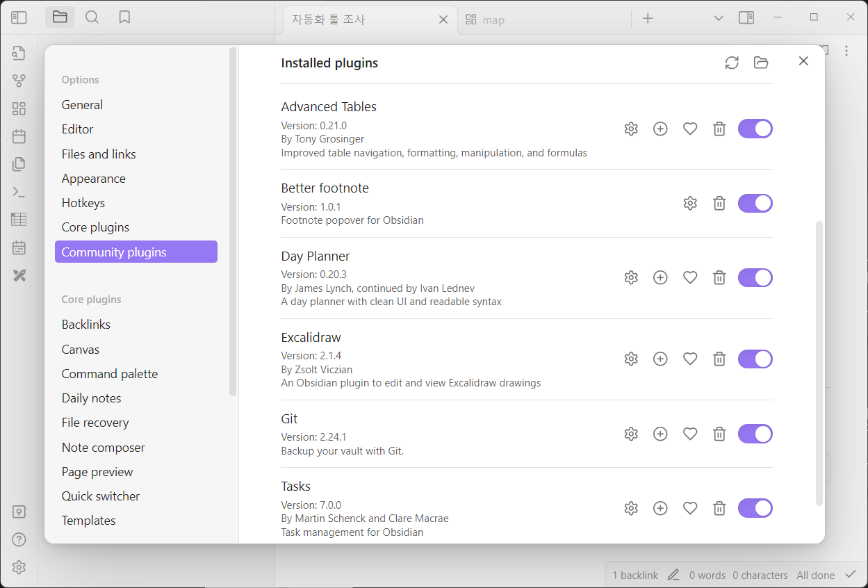This screenshot has width=868, height=588.
Task: Click Tasks heart donate icon
Action: pos(690,508)
